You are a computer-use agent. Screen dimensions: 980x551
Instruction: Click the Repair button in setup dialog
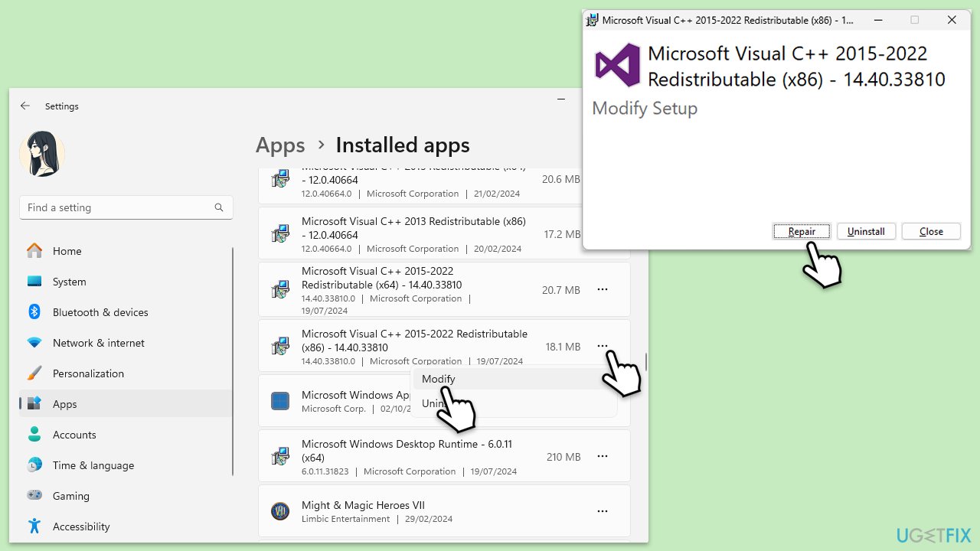point(802,231)
